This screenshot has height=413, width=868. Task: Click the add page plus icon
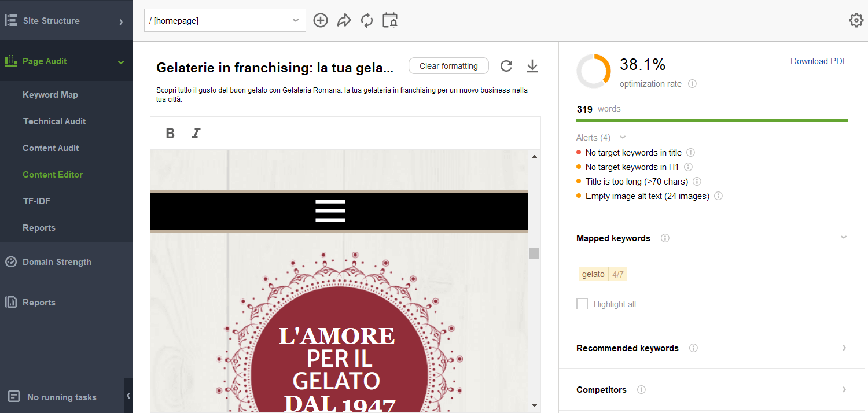click(x=321, y=20)
